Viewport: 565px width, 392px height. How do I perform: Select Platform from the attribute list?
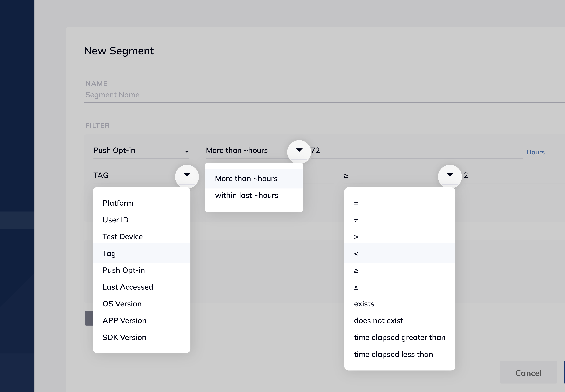(118, 203)
